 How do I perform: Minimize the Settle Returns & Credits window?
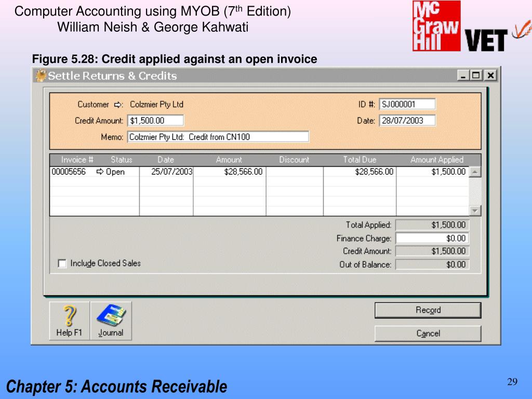coord(463,75)
